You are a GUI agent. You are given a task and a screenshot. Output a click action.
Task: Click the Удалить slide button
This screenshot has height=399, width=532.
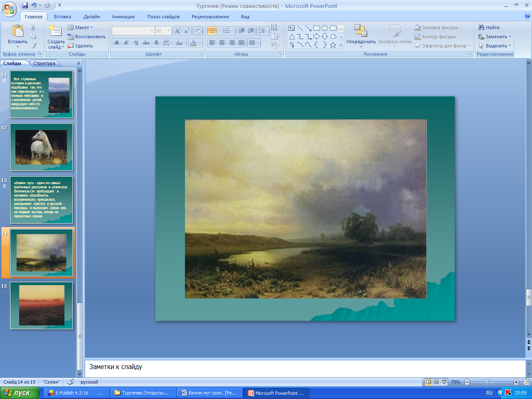[x=80, y=46]
